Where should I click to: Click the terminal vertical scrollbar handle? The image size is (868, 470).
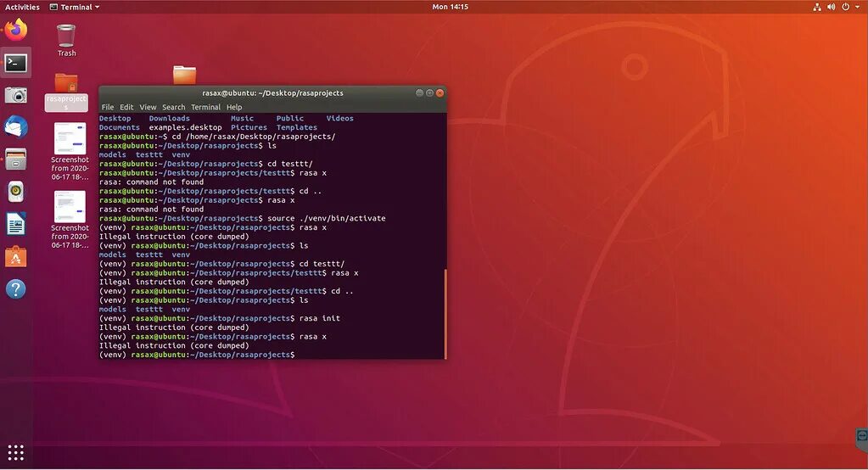coord(445,313)
